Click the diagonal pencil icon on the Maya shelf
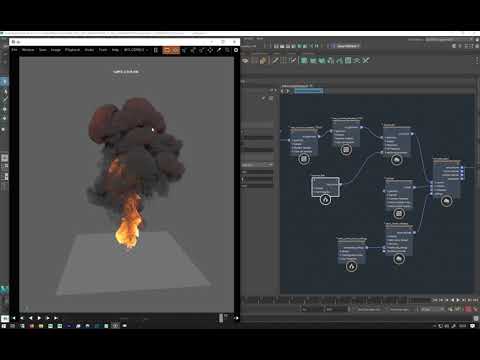480x360 pixels. [x=275, y=60]
